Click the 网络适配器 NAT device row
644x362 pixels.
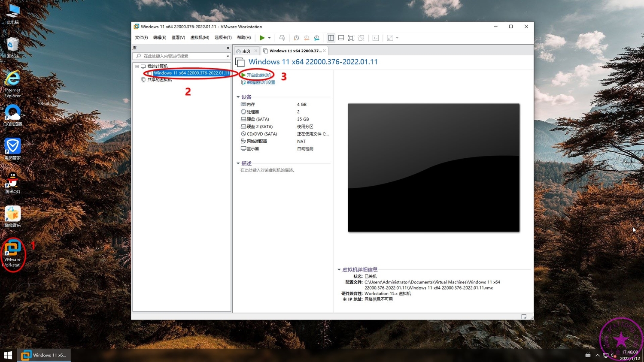[x=285, y=141]
